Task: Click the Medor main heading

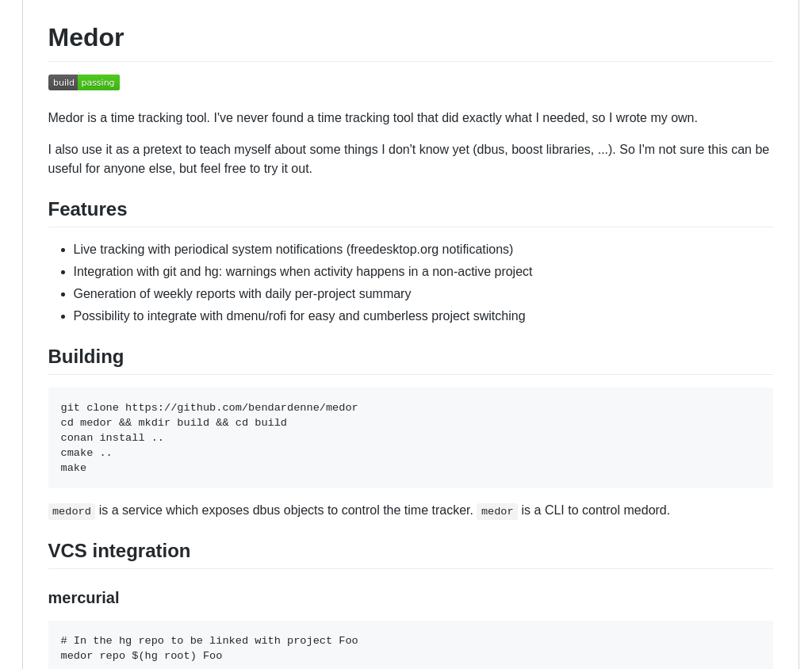Action: point(86,38)
